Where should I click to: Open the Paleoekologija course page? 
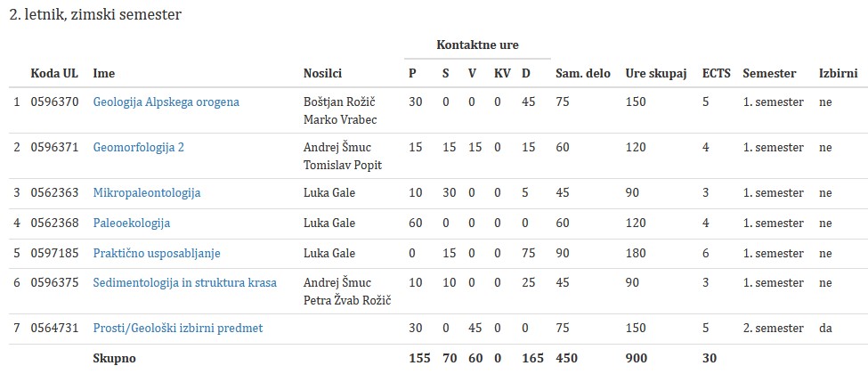click(x=131, y=223)
